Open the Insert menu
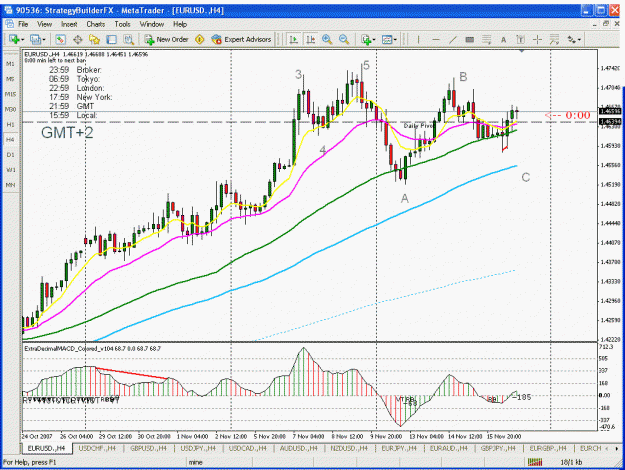Viewport: 625px width, 470px height. click(69, 24)
